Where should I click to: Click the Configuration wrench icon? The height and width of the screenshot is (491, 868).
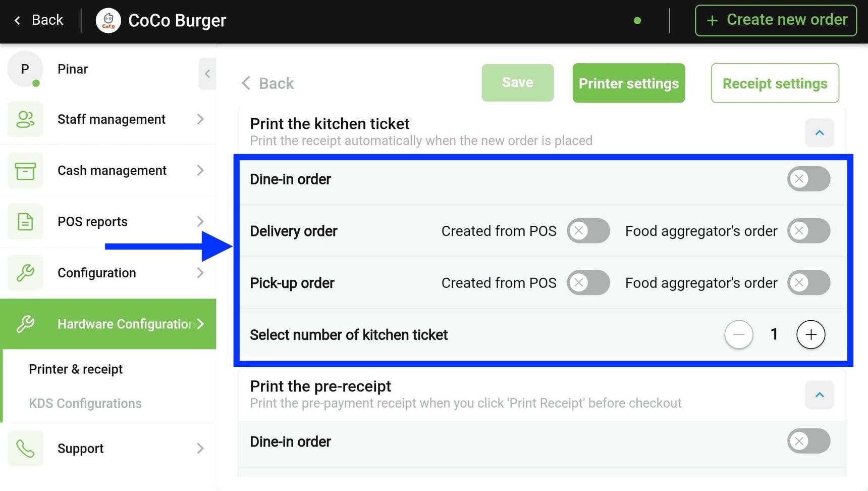(25, 273)
